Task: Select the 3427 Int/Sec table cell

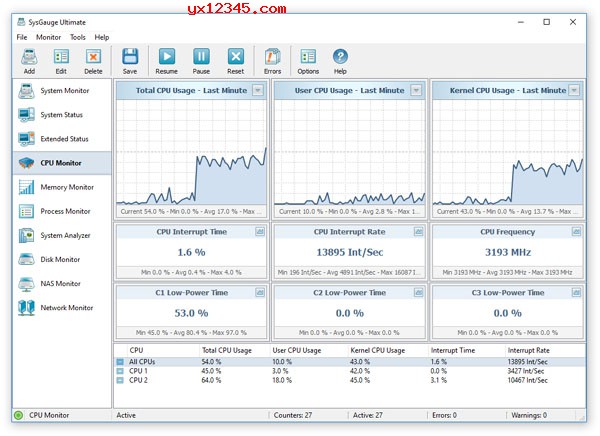Action: (x=527, y=371)
